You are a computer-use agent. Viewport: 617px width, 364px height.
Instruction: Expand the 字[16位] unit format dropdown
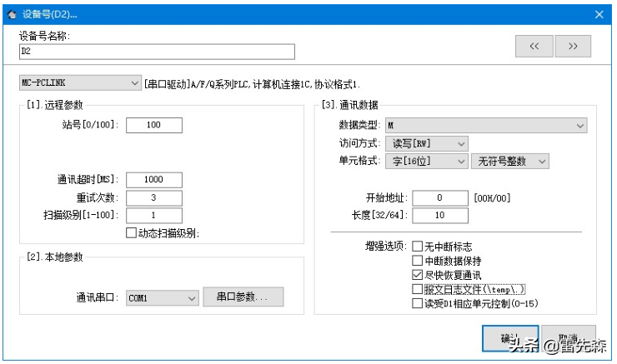pos(427,161)
